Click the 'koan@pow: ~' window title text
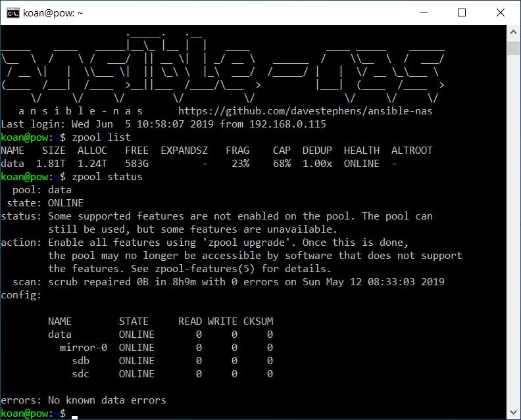The width and height of the screenshot is (521, 420). (53, 13)
